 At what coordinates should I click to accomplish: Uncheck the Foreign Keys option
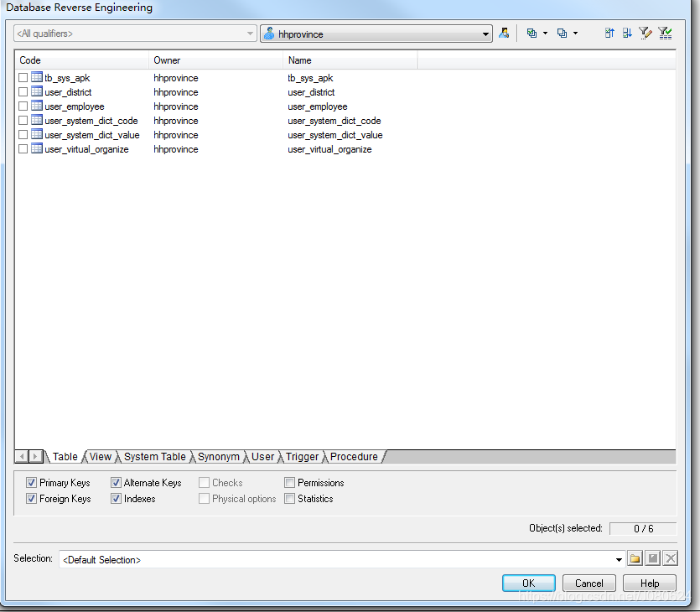[31, 499]
